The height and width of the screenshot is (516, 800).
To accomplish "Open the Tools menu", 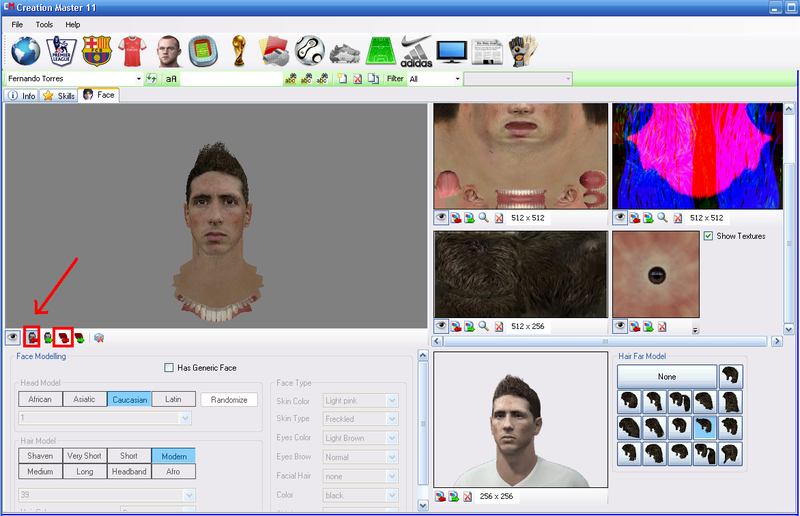I will pyautogui.click(x=44, y=24).
